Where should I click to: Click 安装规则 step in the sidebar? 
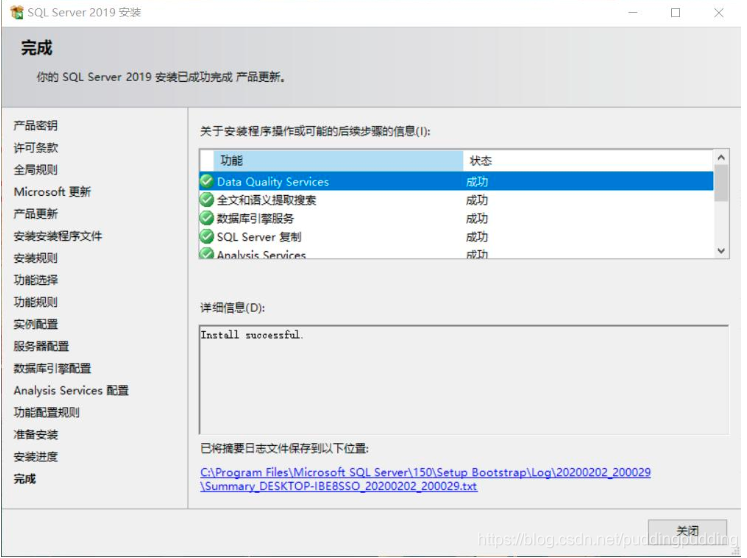click(36, 258)
